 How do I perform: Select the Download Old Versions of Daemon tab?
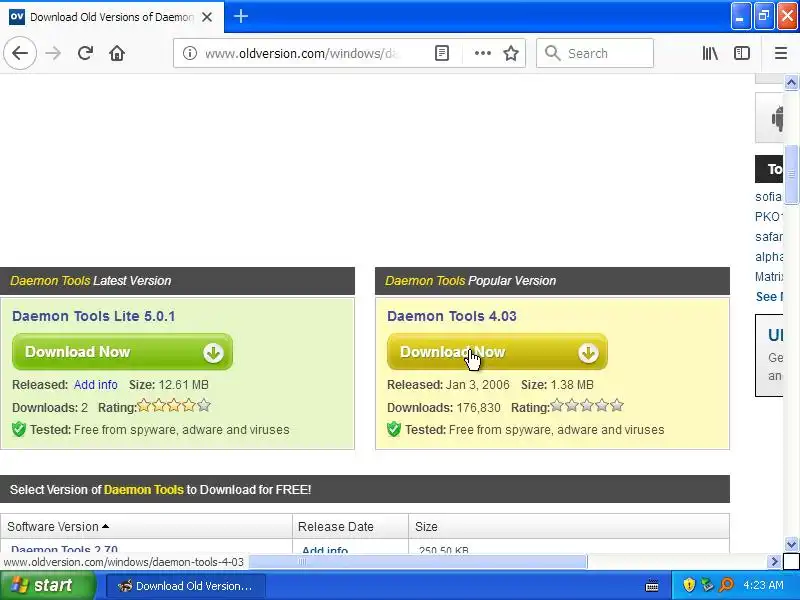(x=112, y=17)
